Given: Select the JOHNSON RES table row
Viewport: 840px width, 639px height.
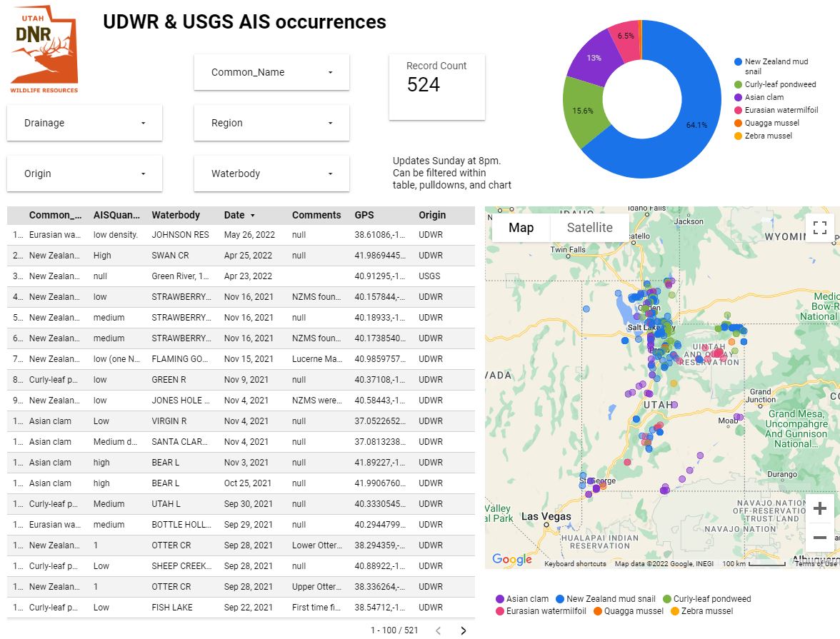Looking at the screenshot, I should [180, 235].
